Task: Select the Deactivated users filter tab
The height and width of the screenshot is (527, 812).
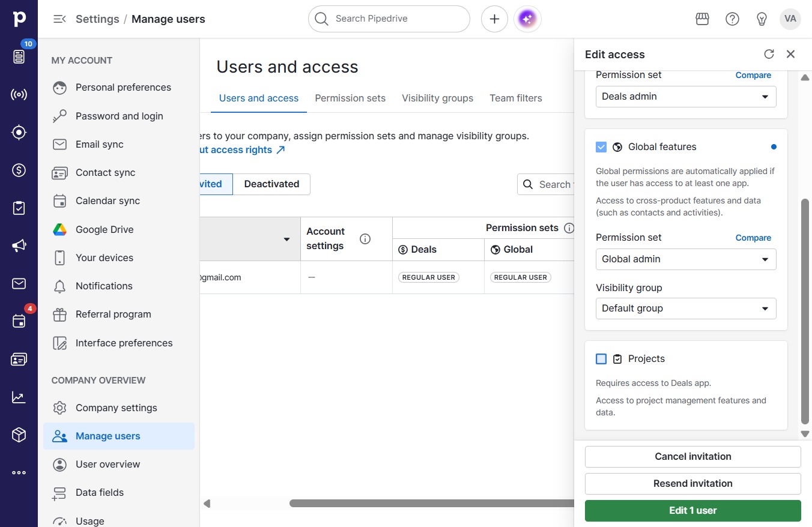Action: coord(271,184)
